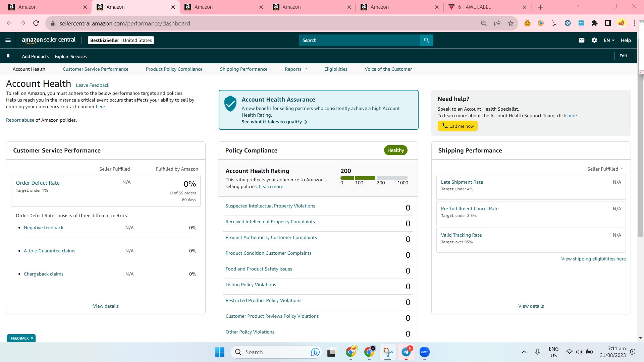The width and height of the screenshot is (644, 362).
Task: Click the Chargeback claims link
Action: point(43,274)
